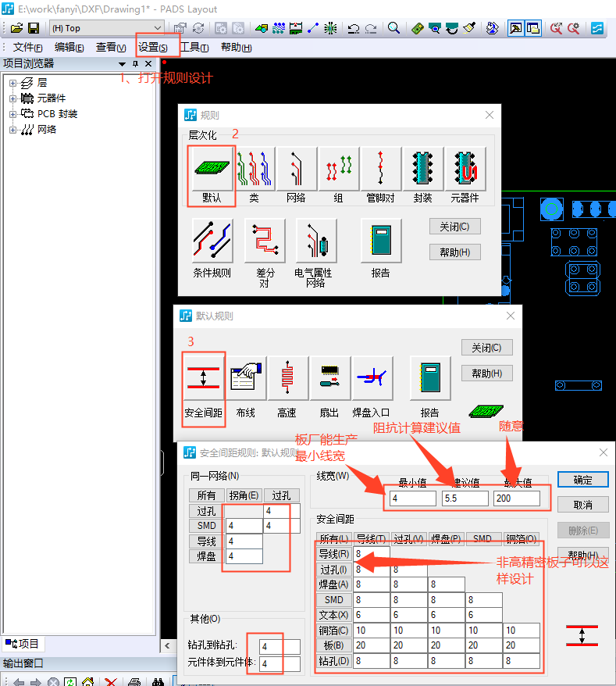Open the (H) Top layer dropdown

pyautogui.click(x=107, y=28)
